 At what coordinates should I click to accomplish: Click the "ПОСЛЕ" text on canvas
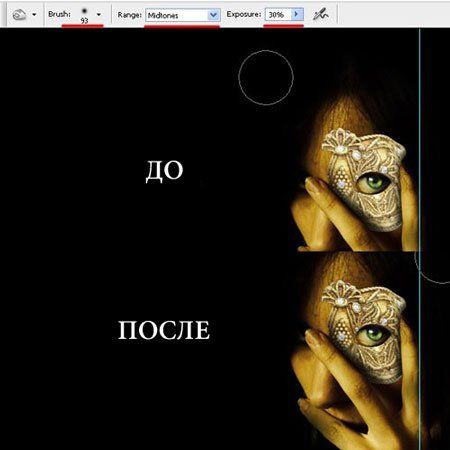164,330
